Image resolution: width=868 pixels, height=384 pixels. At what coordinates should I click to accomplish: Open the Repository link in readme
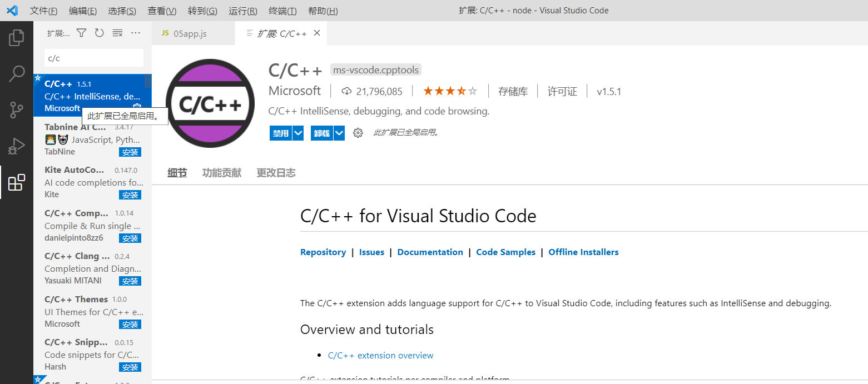point(323,252)
